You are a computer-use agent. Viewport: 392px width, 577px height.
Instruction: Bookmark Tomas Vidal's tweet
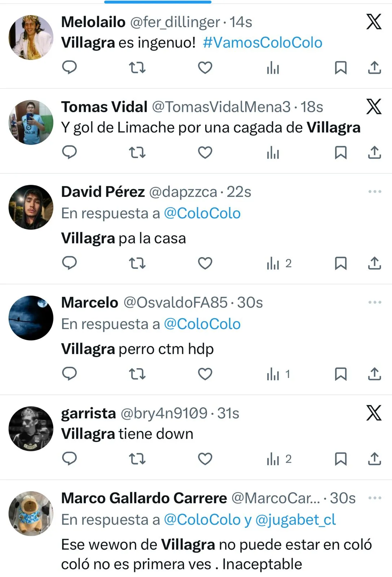coord(340,153)
